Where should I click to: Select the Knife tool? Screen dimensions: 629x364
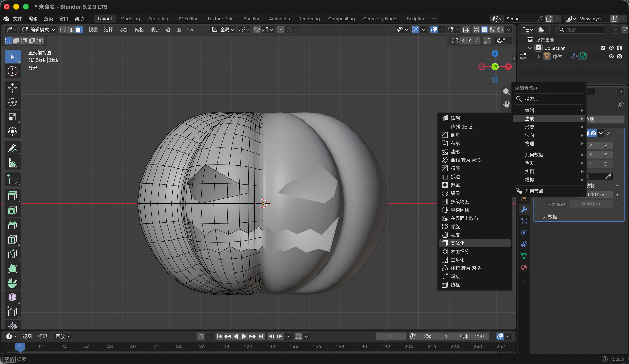pyautogui.click(x=12, y=254)
